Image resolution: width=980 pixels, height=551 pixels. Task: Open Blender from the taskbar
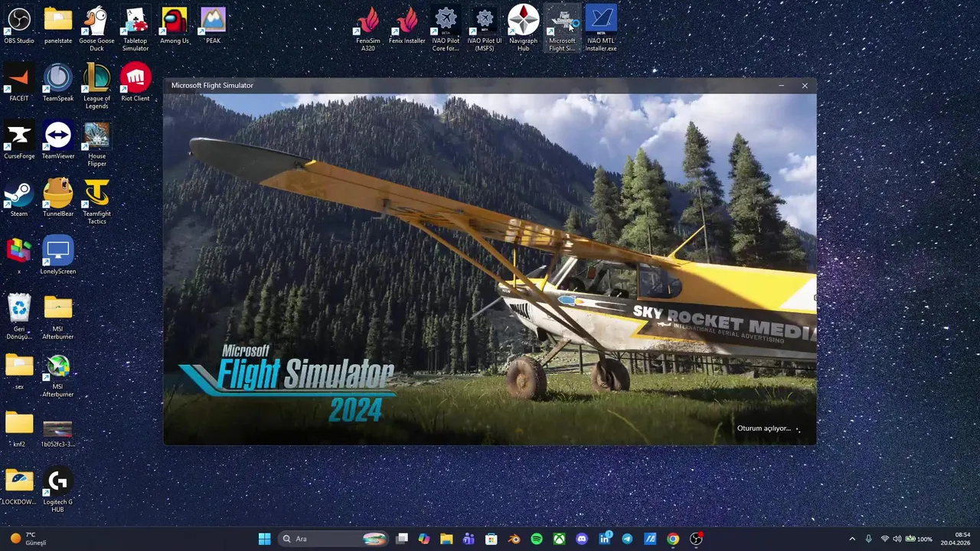click(514, 539)
